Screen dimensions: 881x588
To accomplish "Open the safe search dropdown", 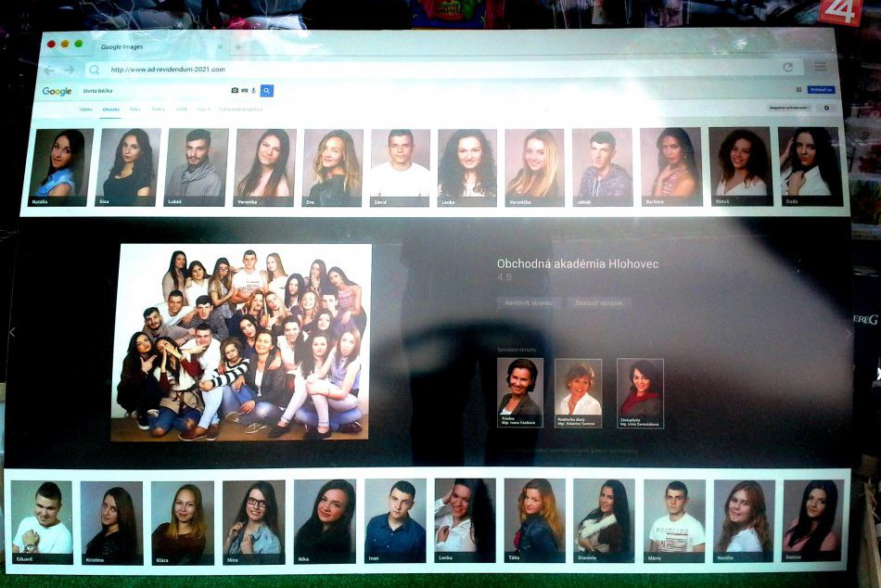I will coord(789,109).
